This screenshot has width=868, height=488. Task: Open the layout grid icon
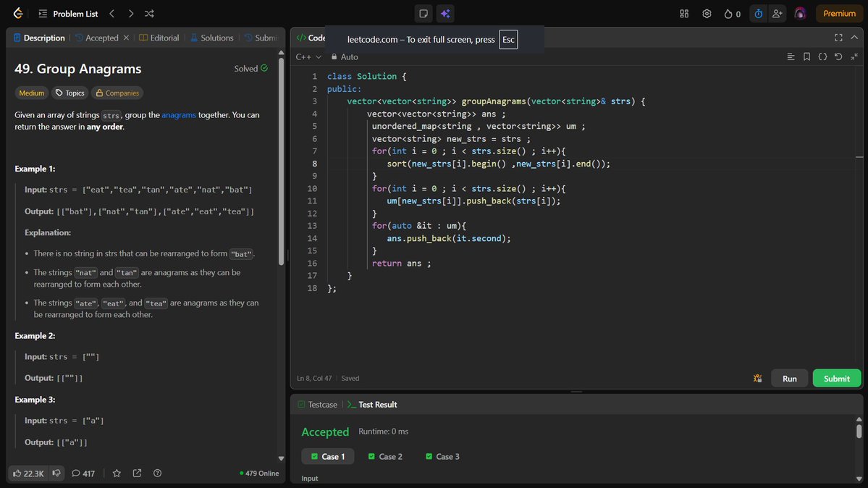click(684, 13)
